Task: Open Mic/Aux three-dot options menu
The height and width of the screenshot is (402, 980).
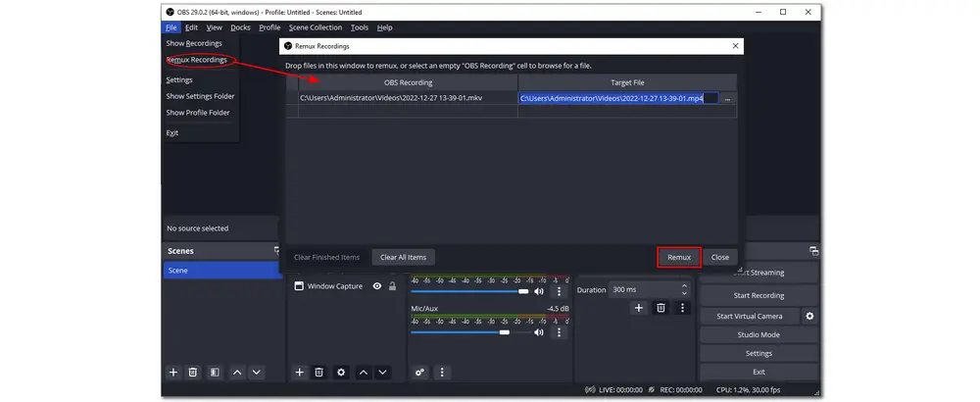Action: click(560, 332)
